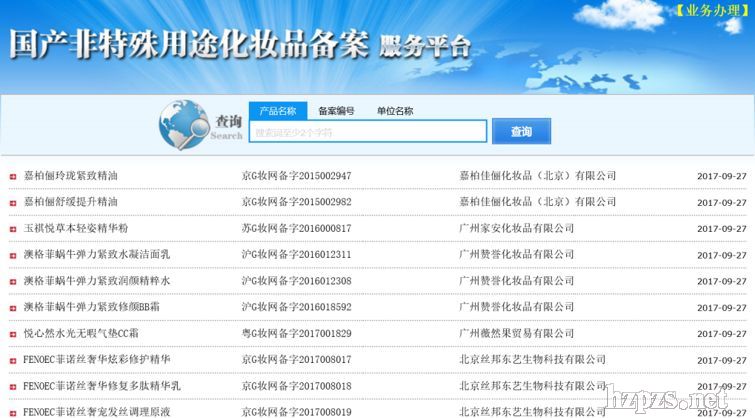Switch to the 备案编号 tab
Screen dimensions: 755x418
[x=336, y=111]
